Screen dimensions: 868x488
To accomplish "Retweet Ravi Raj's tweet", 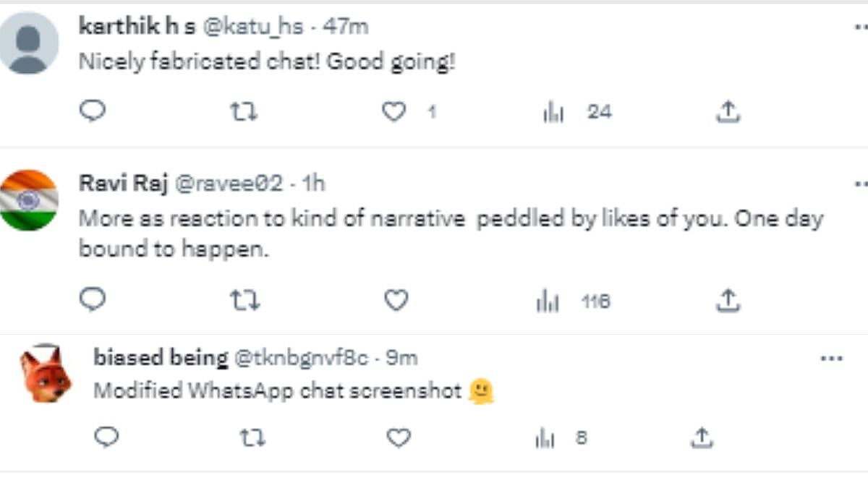I will point(244,300).
